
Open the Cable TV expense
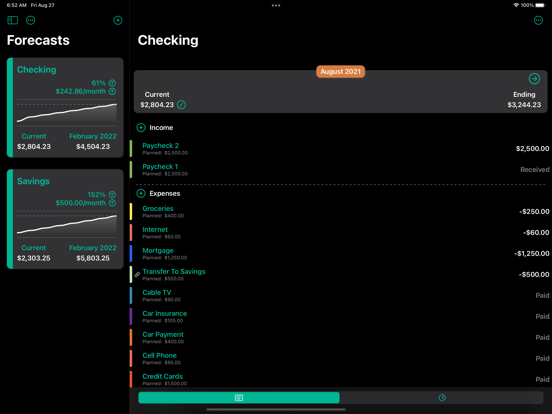340,295
